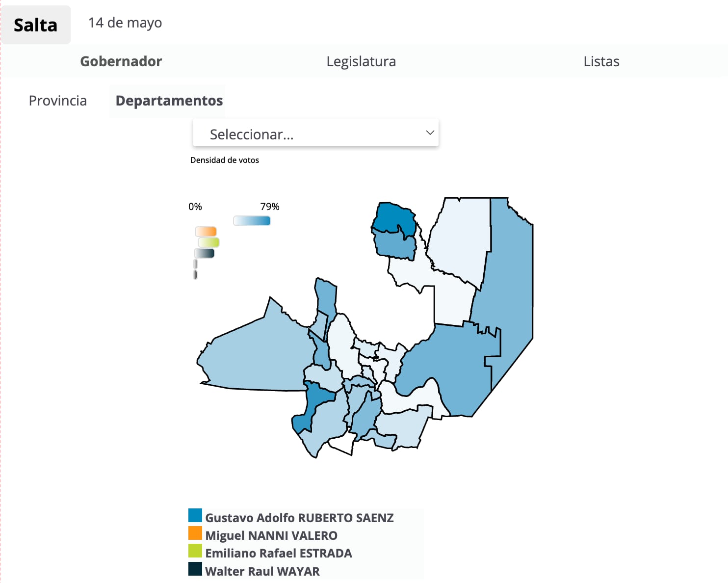Viewport: 728px width, 583px height.
Task: Click the dark navy density gradient bar
Action: pyautogui.click(x=205, y=253)
